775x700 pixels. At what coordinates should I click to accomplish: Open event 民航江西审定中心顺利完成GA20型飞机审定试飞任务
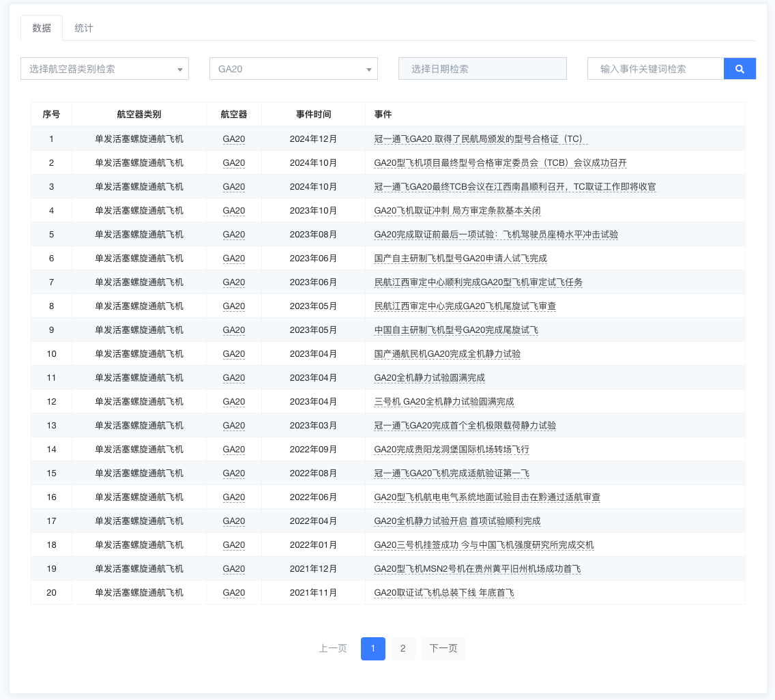pos(478,282)
